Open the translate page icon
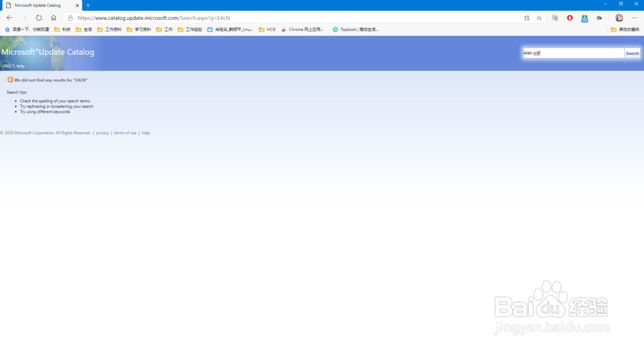 527,17
